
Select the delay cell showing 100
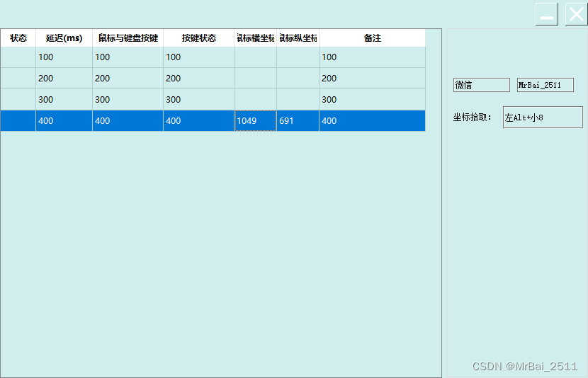point(64,57)
